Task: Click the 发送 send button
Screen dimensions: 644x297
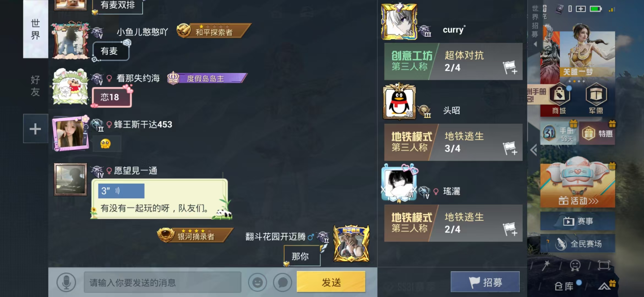Action: click(331, 282)
